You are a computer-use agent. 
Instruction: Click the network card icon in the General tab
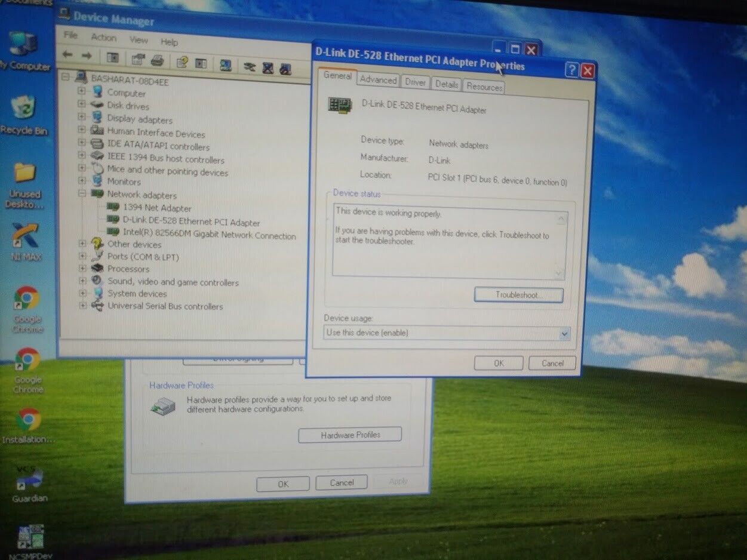340,106
